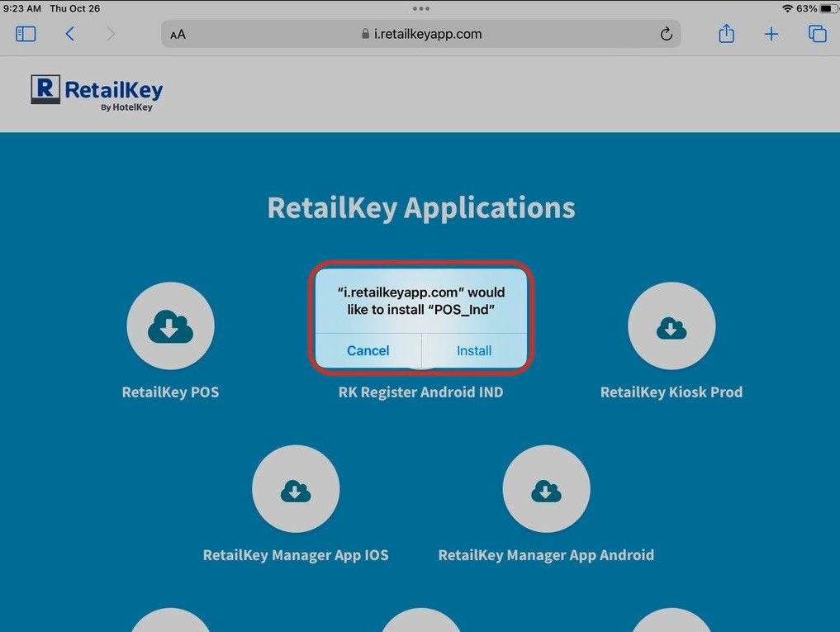
Task: Tap the forward navigation chevron
Action: 112,34
